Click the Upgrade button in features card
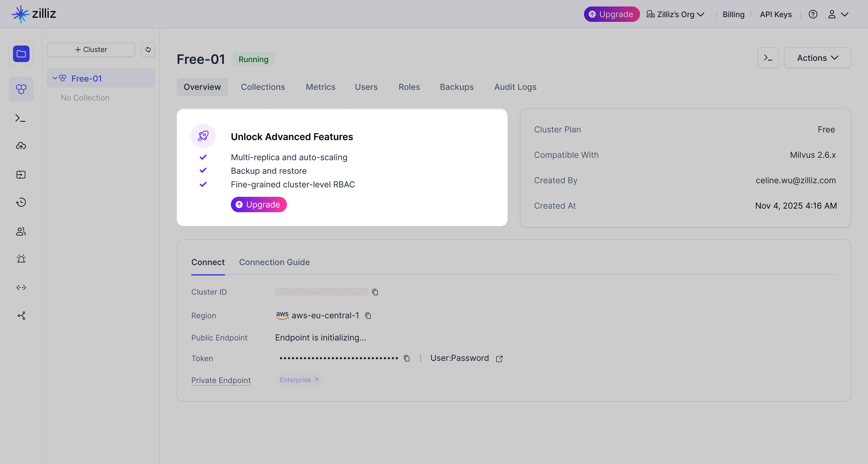The image size is (868, 464). pos(259,205)
